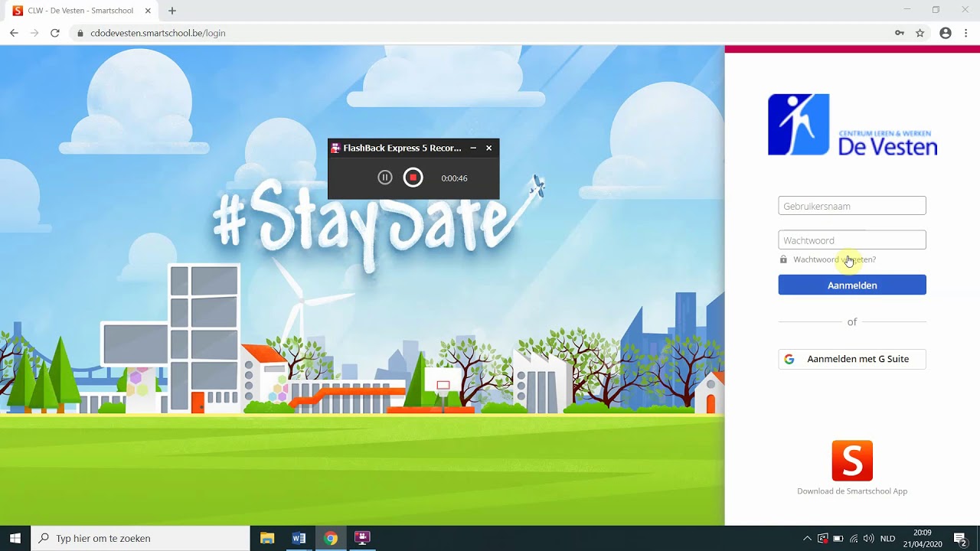Open battery status in tray

click(x=838, y=538)
